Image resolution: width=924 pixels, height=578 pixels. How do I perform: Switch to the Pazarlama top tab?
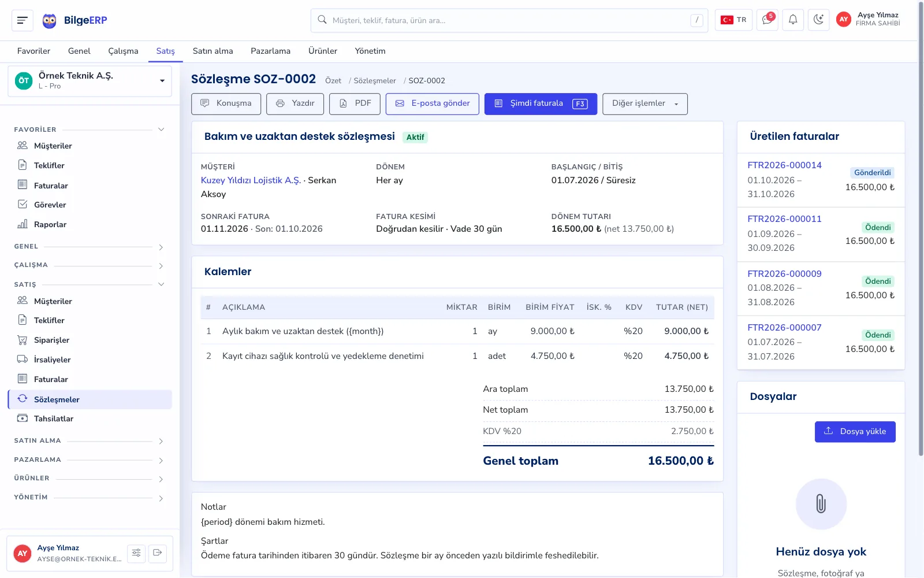click(270, 51)
